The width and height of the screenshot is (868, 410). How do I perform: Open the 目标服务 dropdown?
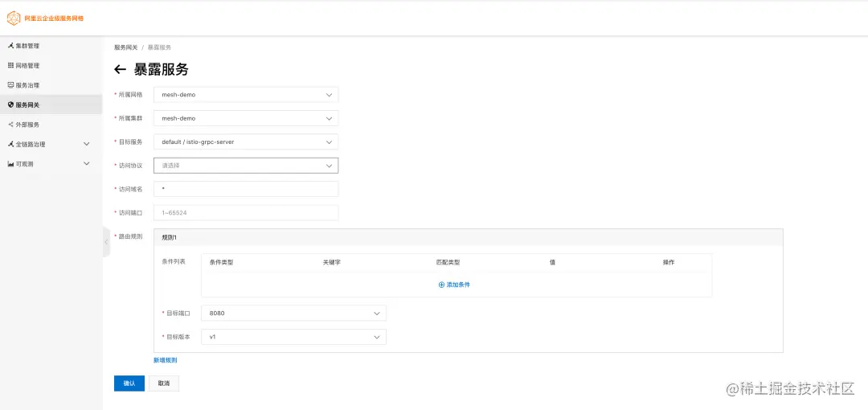pos(246,141)
